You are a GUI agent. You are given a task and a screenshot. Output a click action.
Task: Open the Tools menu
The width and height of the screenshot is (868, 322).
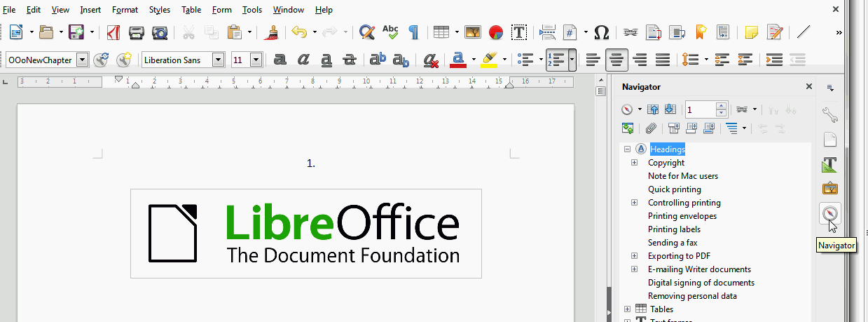(252, 10)
